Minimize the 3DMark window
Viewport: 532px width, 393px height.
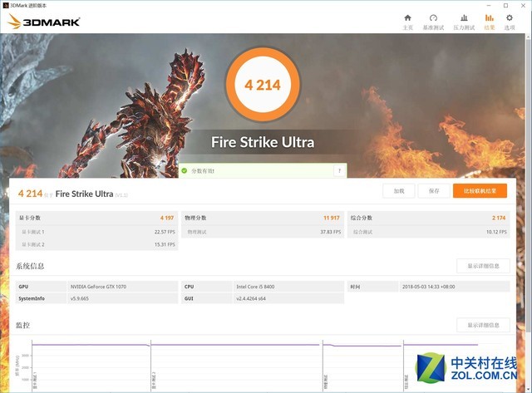tap(489, 6)
